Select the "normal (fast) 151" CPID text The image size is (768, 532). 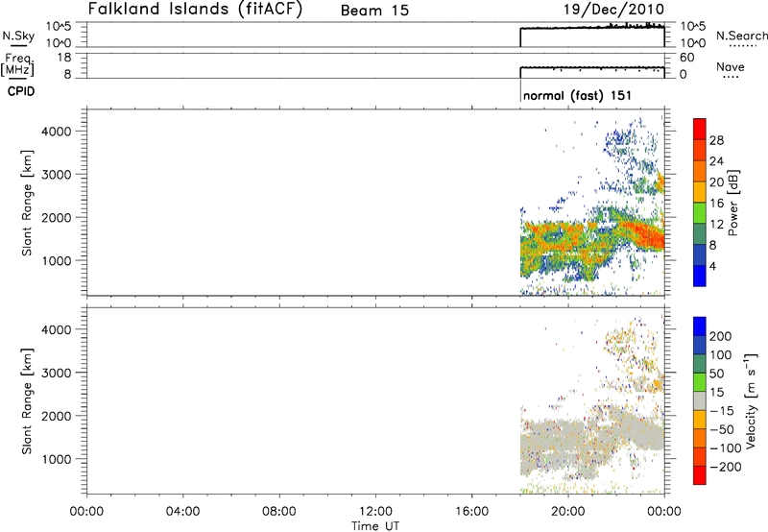click(577, 95)
